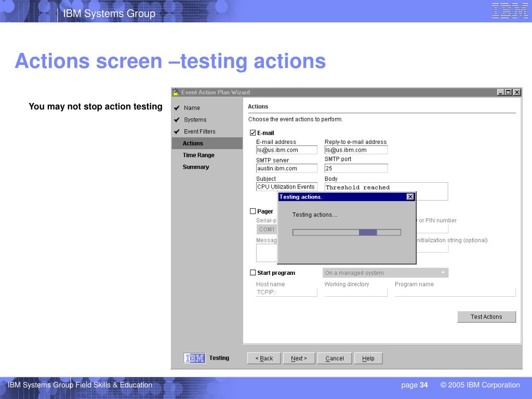The image size is (532, 399).
Task: Go to the Time Range wizard step
Action: (x=198, y=155)
